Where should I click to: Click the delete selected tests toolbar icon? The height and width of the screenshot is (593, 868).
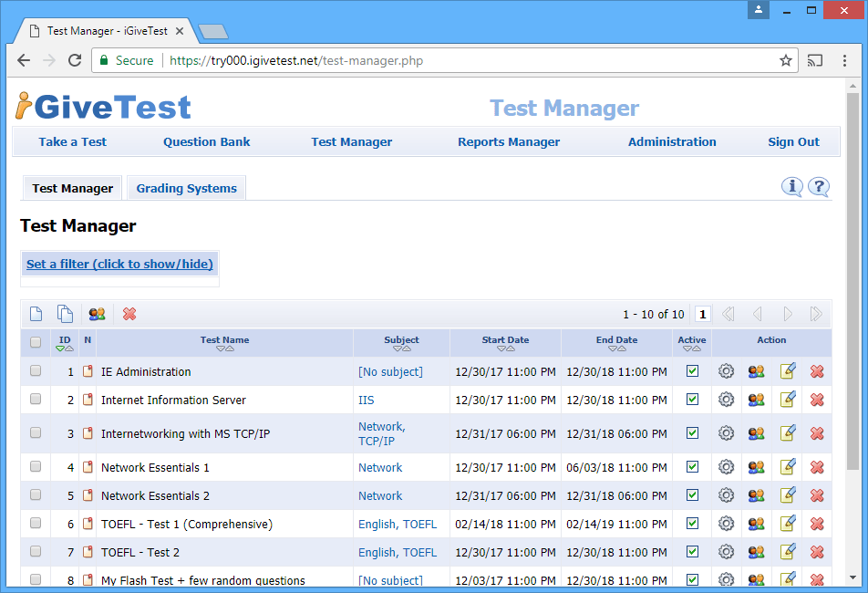point(129,313)
